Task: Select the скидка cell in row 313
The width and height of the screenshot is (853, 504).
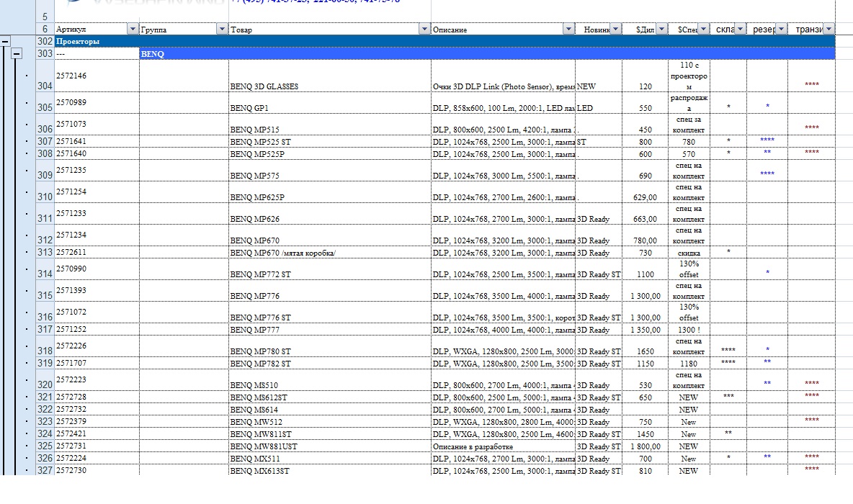Action: click(x=689, y=252)
